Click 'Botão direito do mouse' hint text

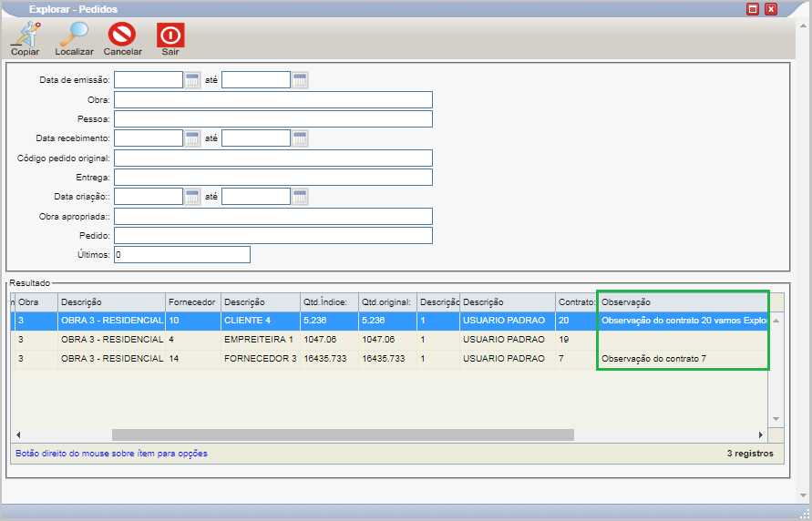(x=111, y=454)
